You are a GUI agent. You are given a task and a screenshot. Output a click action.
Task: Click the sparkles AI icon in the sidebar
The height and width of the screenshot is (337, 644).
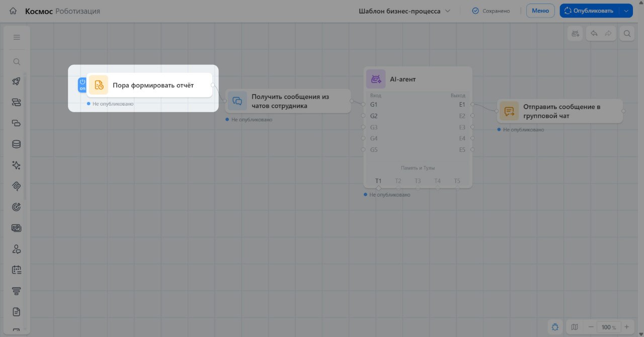tap(17, 165)
